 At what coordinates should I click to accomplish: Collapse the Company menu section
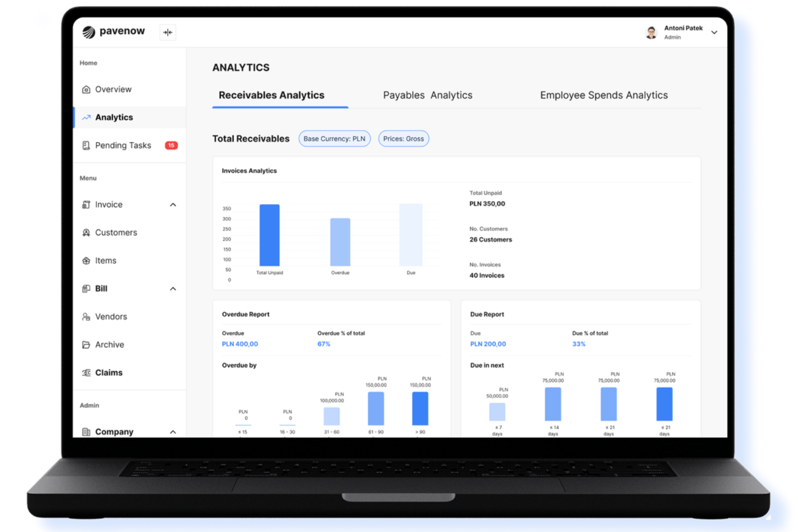[173, 432]
